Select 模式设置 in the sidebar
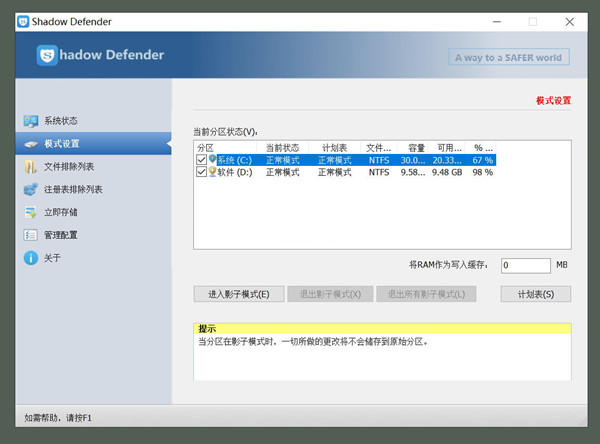 pos(93,144)
